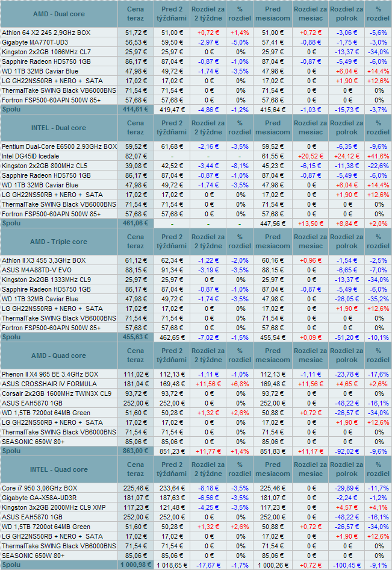Click the red percentage '+41,6%'
This screenshot has width=392, height=570.
378,156
